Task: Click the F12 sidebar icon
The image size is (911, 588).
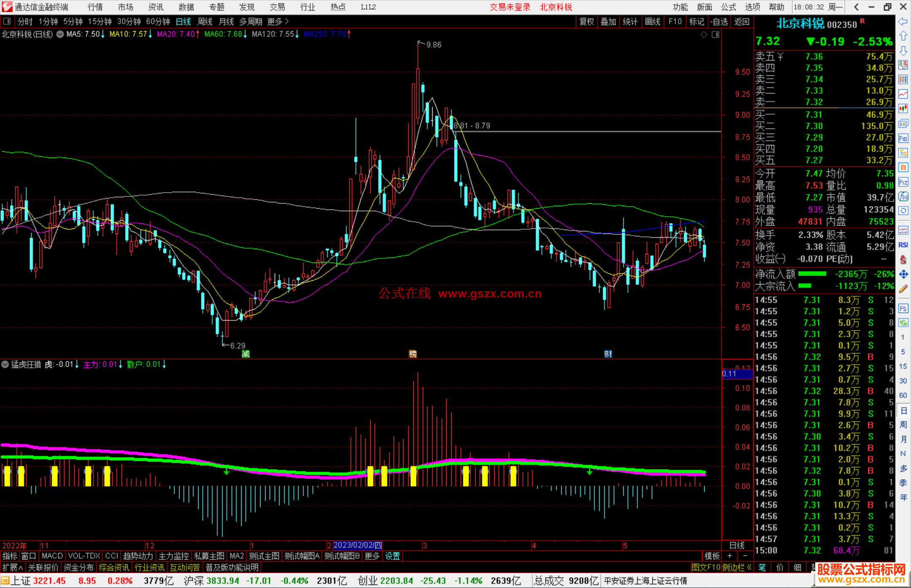Action: [x=903, y=182]
